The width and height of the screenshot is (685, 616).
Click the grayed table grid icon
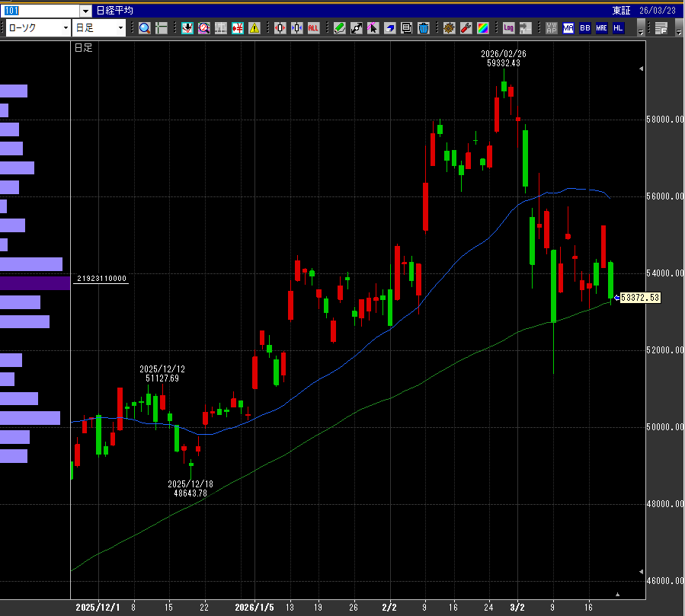pos(221,28)
